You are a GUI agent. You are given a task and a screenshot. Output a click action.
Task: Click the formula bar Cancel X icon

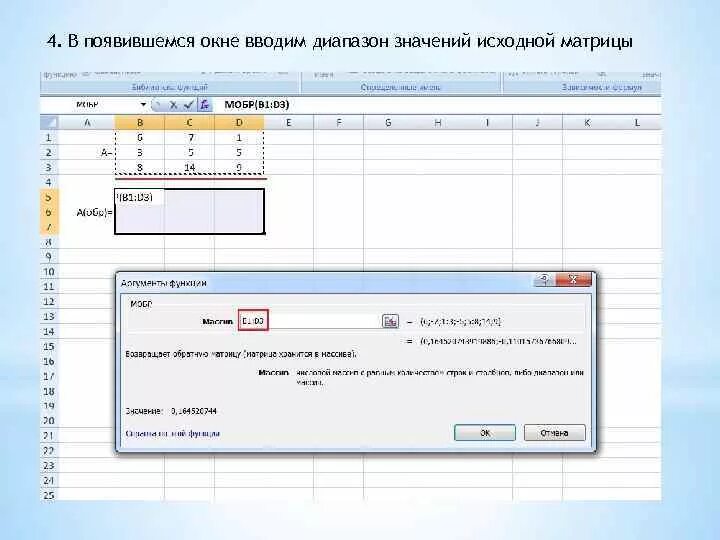(x=173, y=105)
